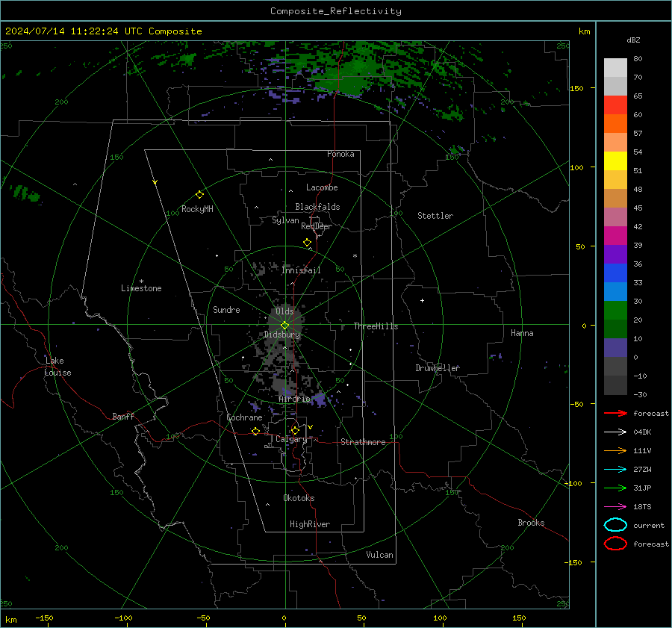
Task: Click the 04DK legend label
Action: pos(642,432)
